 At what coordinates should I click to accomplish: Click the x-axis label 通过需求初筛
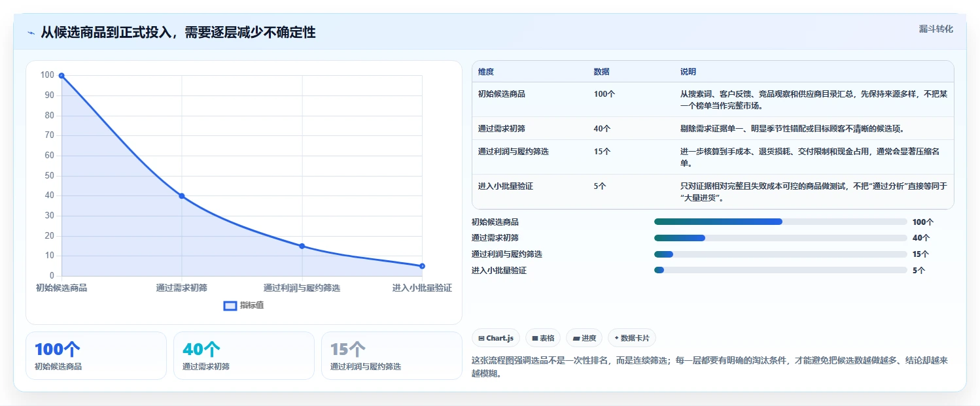pos(182,288)
